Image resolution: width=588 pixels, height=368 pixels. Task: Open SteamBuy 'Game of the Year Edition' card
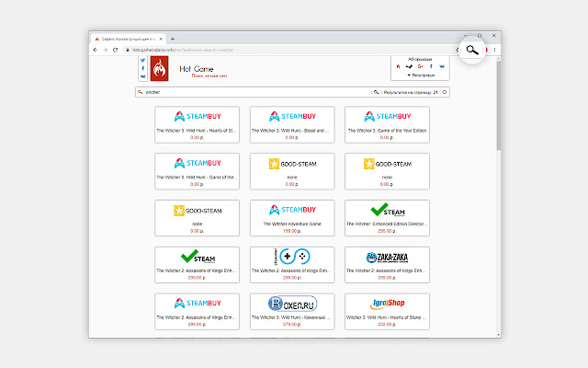point(387,125)
